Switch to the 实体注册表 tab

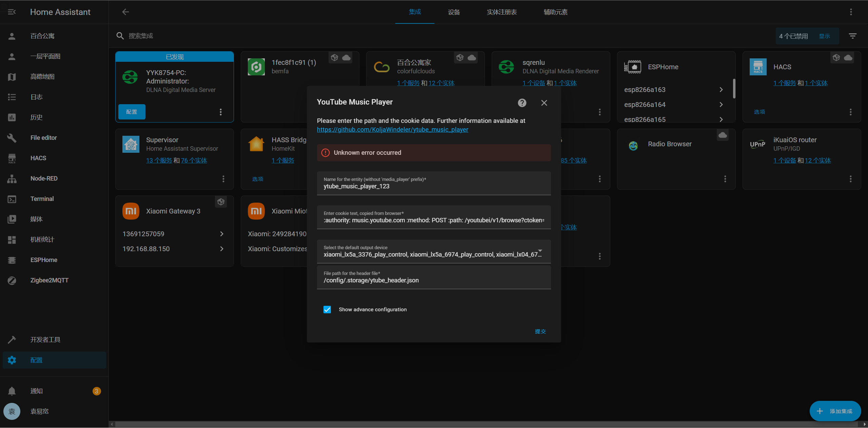(501, 12)
